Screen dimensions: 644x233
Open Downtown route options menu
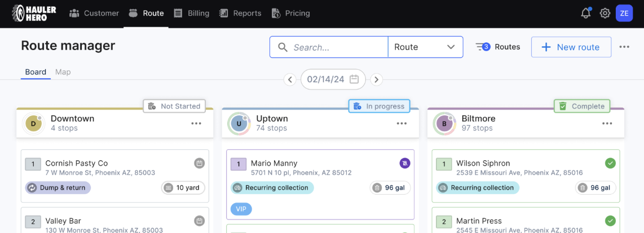point(196,123)
